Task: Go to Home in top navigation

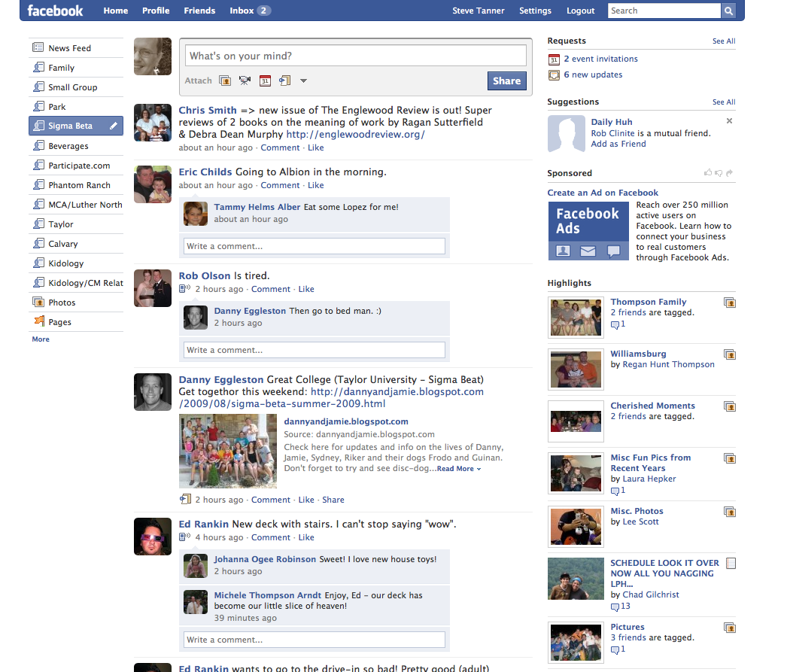Action: click(x=115, y=11)
